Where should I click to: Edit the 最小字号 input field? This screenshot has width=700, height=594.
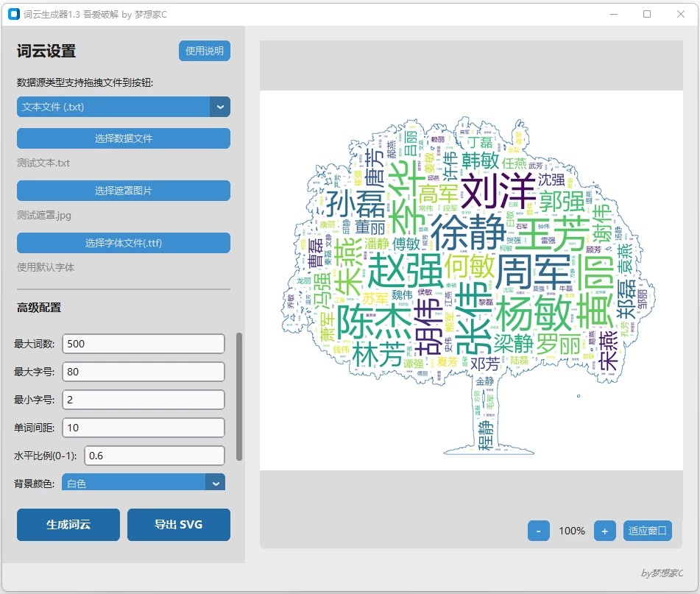tap(144, 400)
